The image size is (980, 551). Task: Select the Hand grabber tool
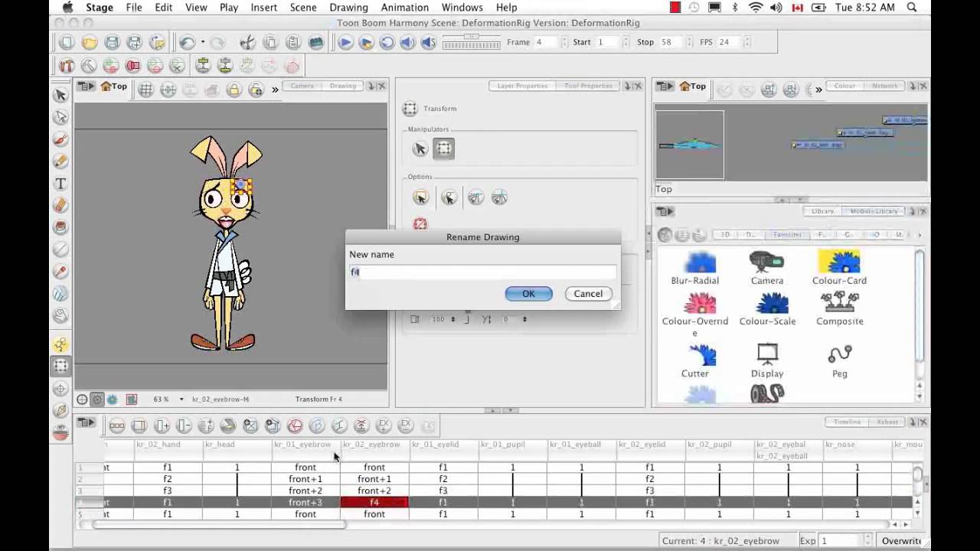coord(60,315)
